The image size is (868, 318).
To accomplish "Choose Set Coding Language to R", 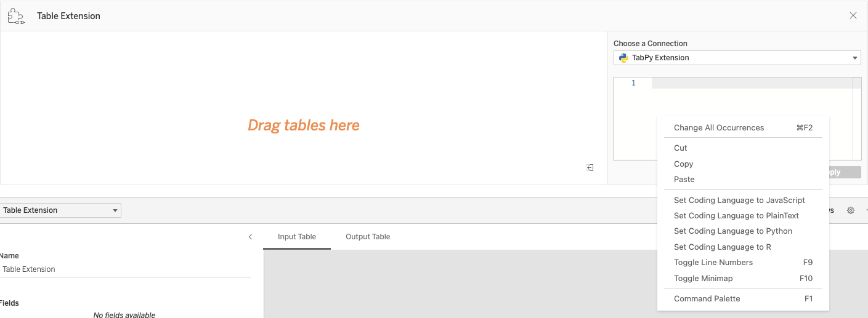I will (723, 247).
